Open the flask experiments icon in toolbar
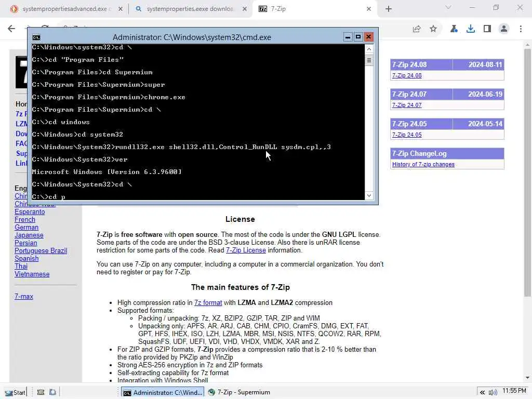Image resolution: width=532 pixels, height=399 pixels. [454, 29]
